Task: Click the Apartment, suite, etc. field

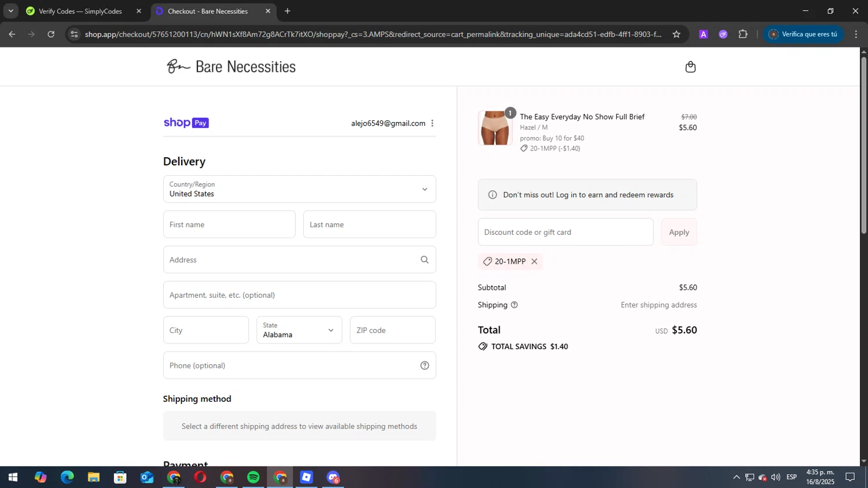Action: (300, 295)
